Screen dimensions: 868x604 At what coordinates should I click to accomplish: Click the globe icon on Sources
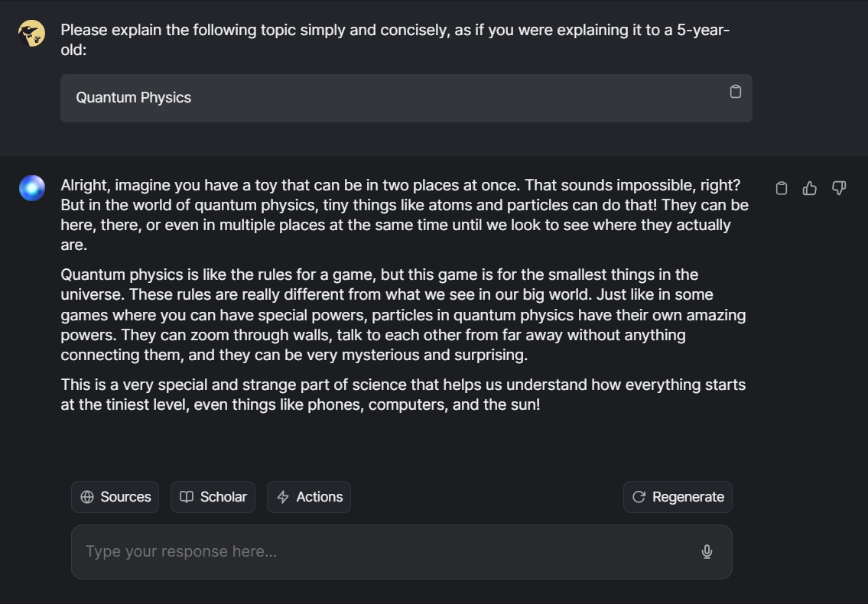pos(87,497)
